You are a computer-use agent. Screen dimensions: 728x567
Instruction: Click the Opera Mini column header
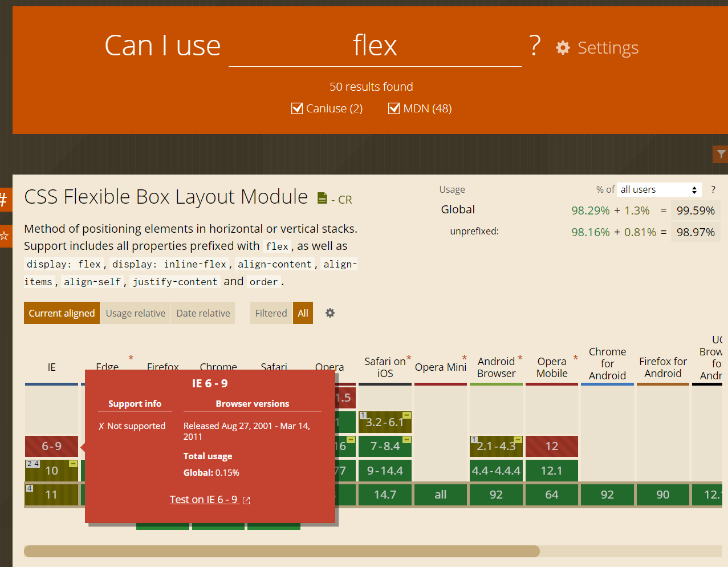[x=441, y=367]
